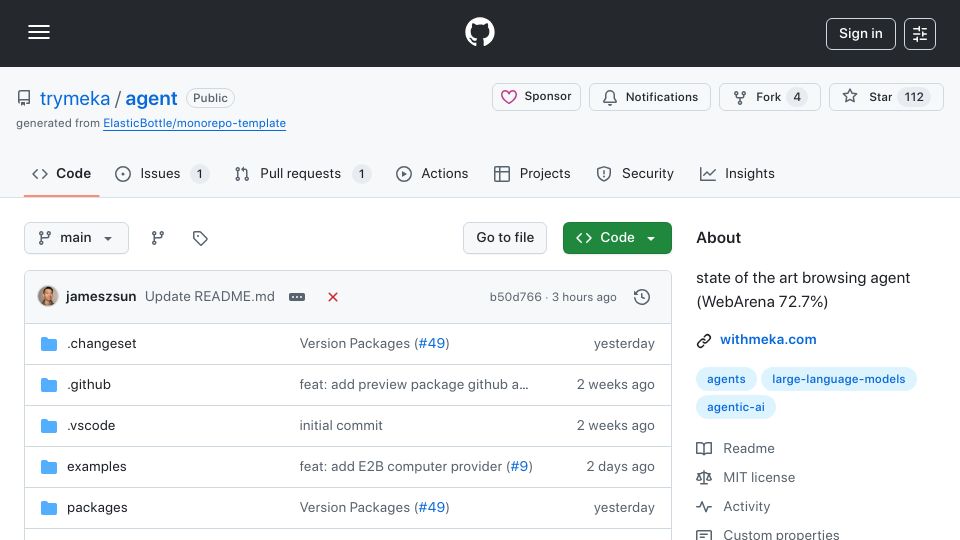The height and width of the screenshot is (540, 960).
Task: Click the Go to file button
Action: 504,238
